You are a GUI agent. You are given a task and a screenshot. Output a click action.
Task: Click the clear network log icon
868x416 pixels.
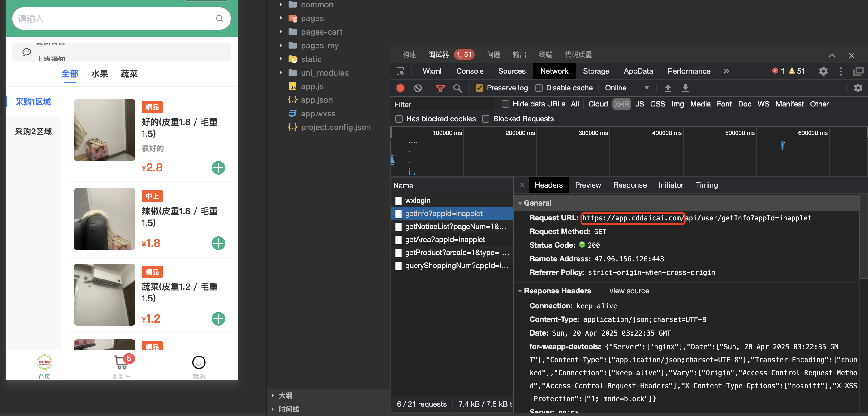coord(418,88)
